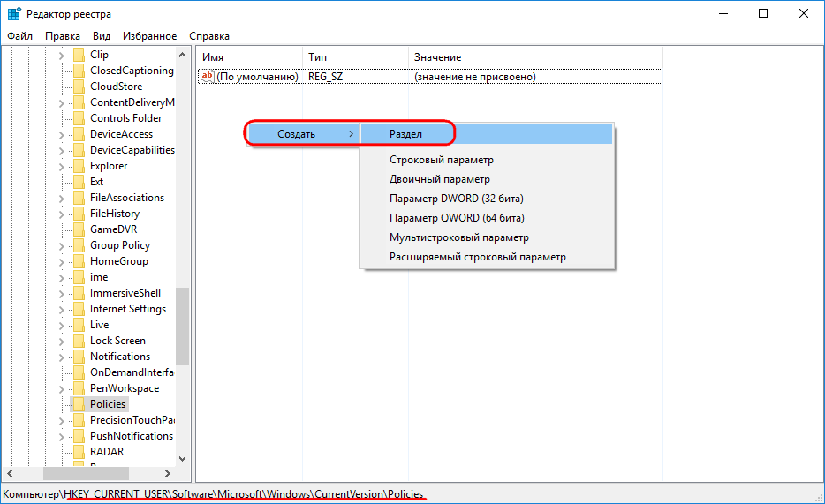This screenshot has width=825, height=504.
Task: Expand the Lock Screen key
Action: (x=61, y=341)
